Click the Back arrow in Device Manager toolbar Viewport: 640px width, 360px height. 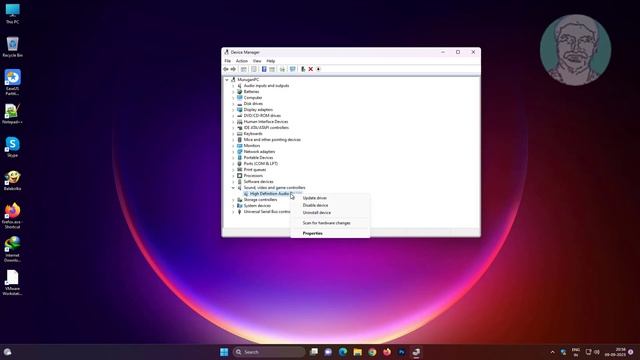pyautogui.click(x=226, y=69)
